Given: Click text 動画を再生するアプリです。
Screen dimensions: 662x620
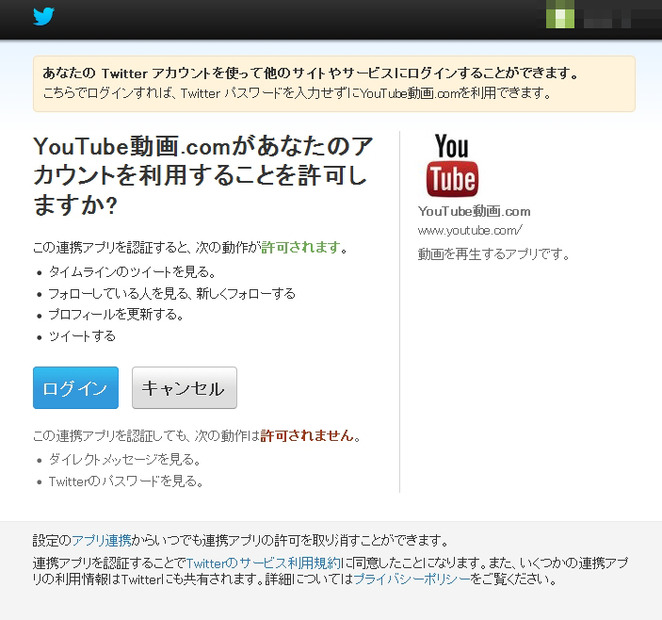Looking at the screenshot, I should tap(494, 254).
